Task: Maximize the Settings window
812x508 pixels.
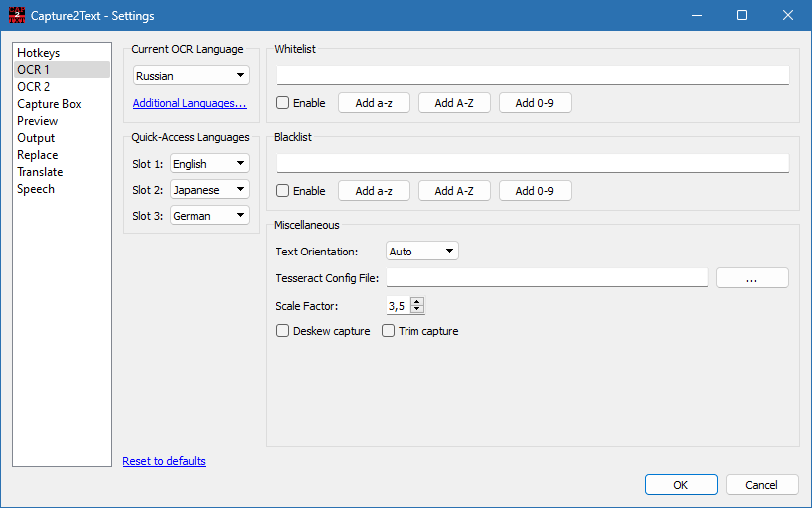Action: coord(742,15)
